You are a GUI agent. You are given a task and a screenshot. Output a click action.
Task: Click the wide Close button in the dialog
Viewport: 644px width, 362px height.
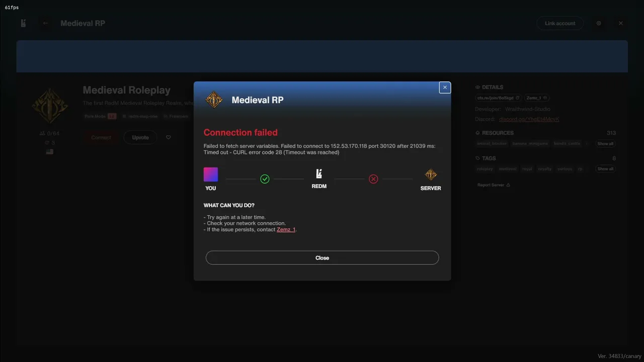[322, 258]
